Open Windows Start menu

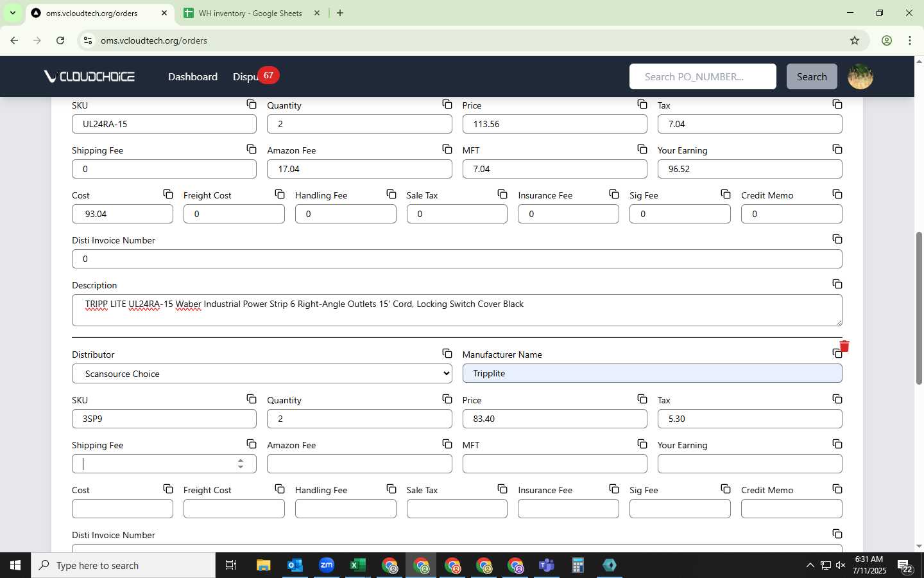(x=15, y=566)
